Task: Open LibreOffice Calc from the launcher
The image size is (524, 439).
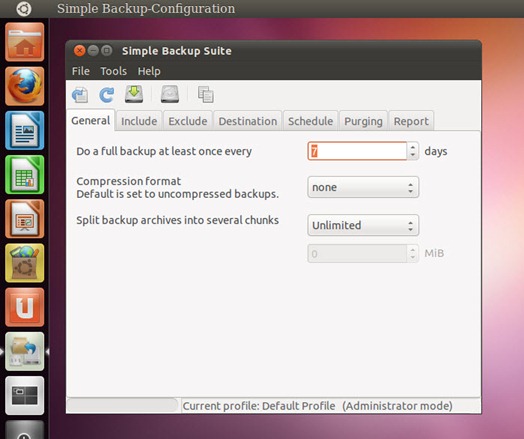Action: click(x=25, y=174)
